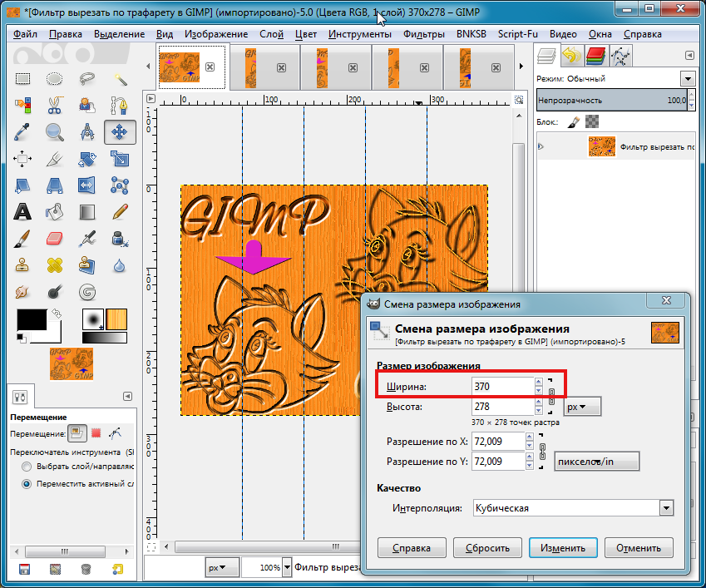Image resolution: width=706 pixels, height=588 pixels.
Task: Open the Режим layer mode dropdown
Action: [688, 79]
